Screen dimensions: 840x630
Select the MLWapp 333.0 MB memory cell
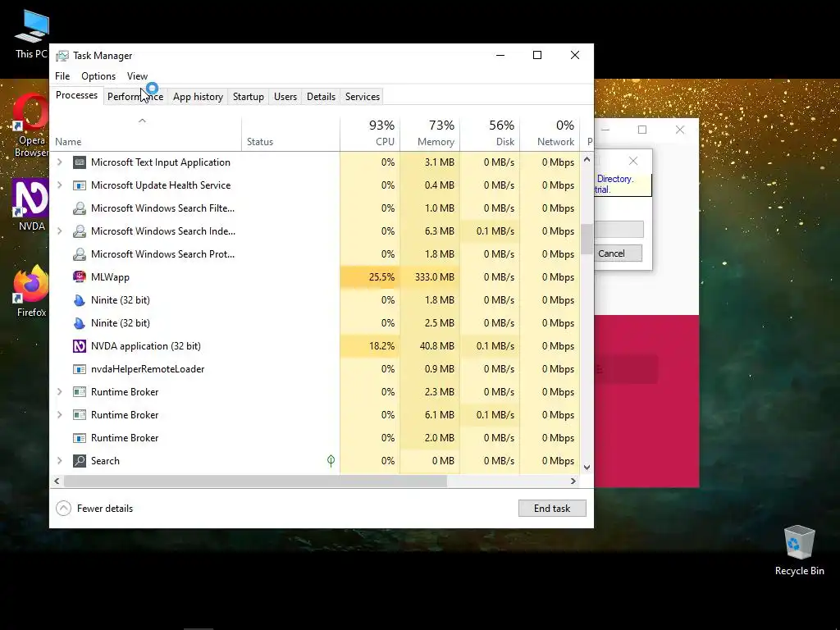tap(430, 277)
